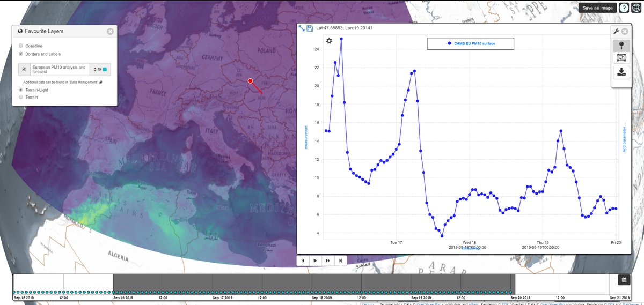Click the download tool icon
The height and width of the screenshot is (305, 644).
[x=621, y=72]
